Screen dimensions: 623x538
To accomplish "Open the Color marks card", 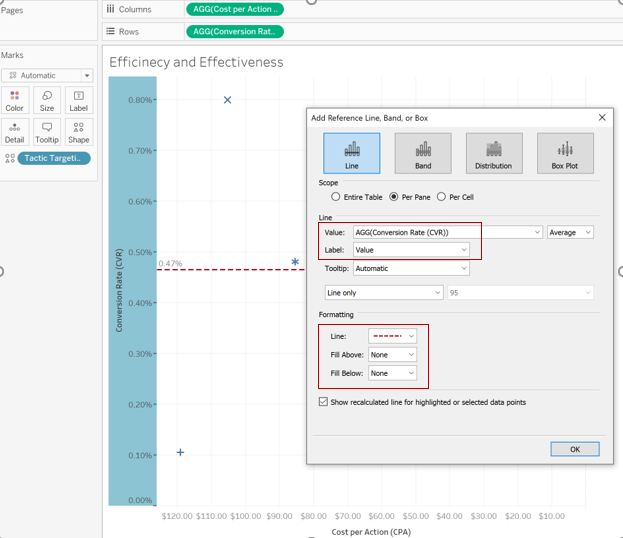I will pos(15,101).
